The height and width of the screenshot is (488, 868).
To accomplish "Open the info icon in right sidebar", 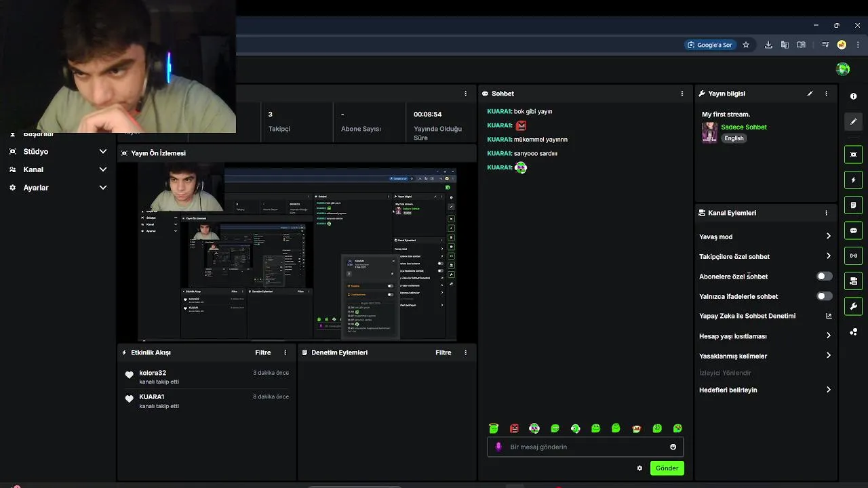I will 853,96.
